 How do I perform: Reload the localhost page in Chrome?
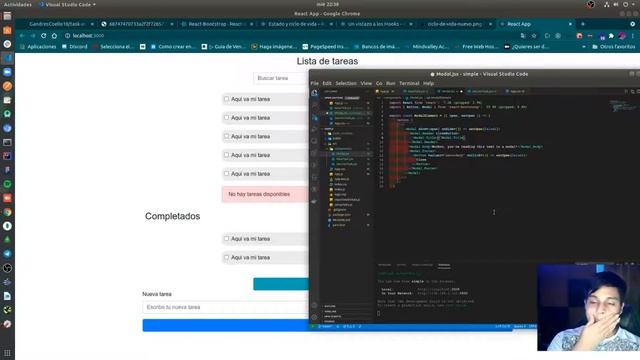[x=44, y=36]
